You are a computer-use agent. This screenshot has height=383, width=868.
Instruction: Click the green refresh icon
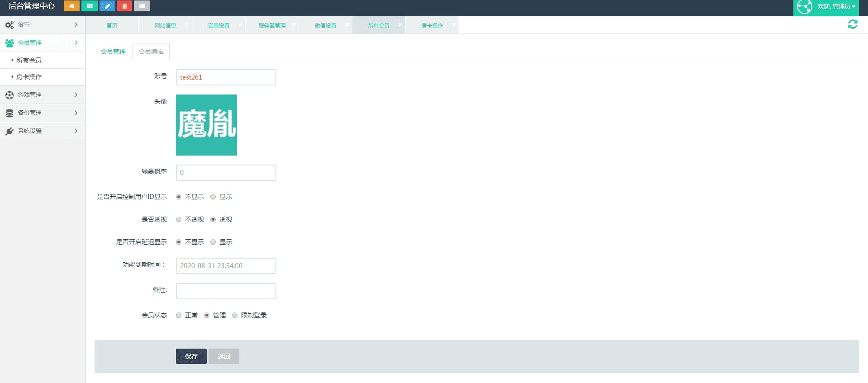coord(853,24)
